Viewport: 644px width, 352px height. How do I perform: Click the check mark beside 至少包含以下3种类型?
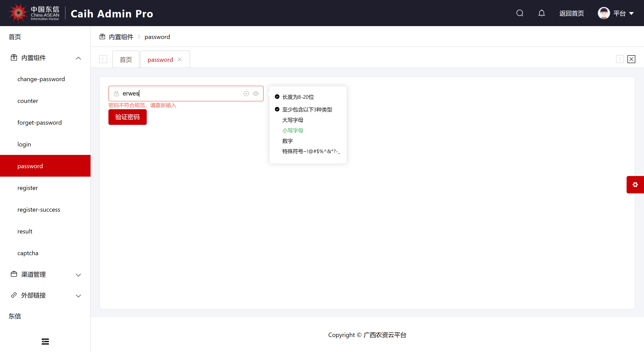(277, 109)
